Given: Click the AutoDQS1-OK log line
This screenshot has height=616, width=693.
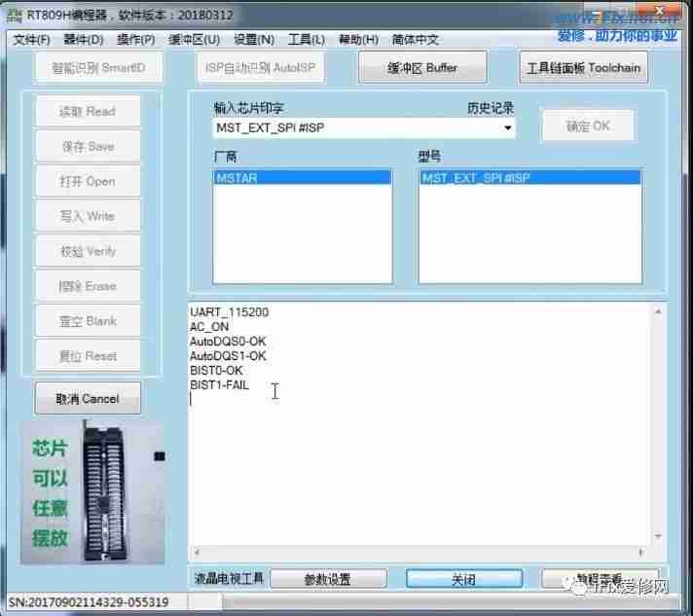Looking at the screenshot, I should [x=228, y=356].
